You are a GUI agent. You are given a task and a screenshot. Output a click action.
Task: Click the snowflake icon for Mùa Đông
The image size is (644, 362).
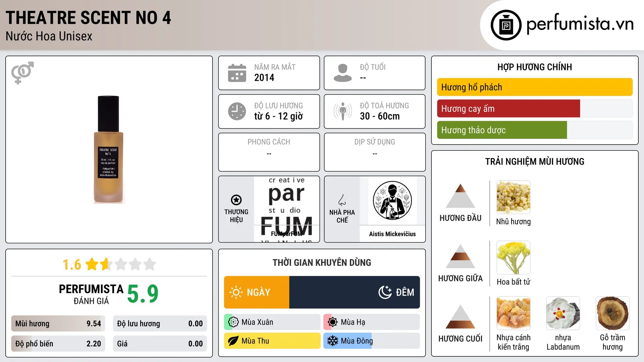point(333,341)
